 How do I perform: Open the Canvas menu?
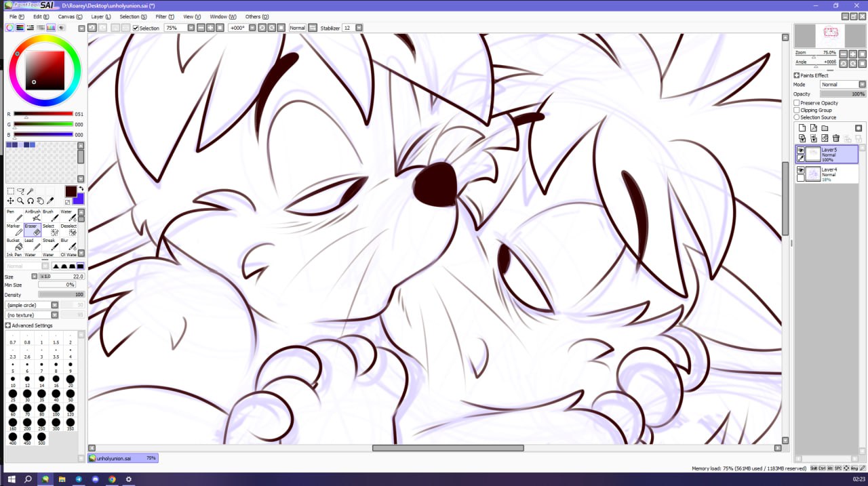pos(70,16)
